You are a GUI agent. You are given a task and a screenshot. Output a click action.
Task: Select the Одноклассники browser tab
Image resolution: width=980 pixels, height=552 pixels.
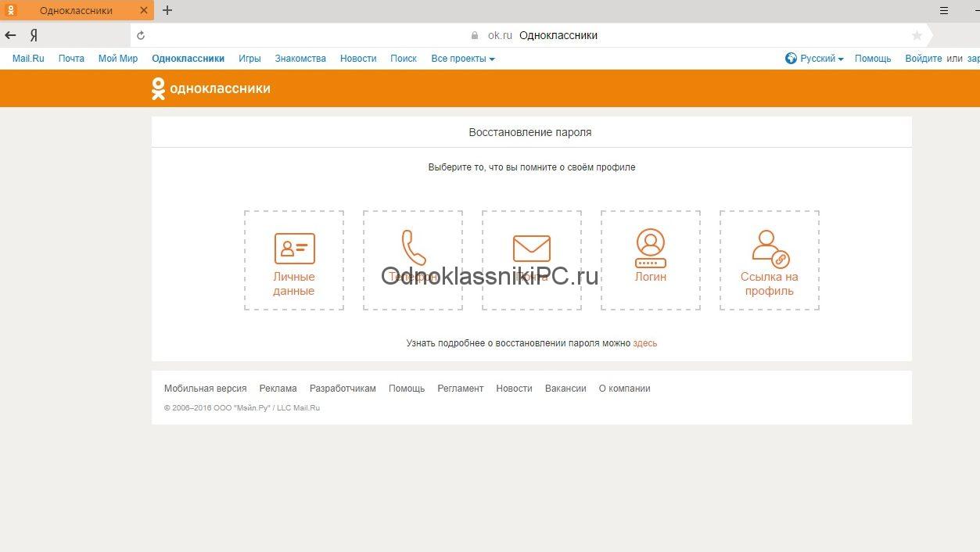coord(77,10)
